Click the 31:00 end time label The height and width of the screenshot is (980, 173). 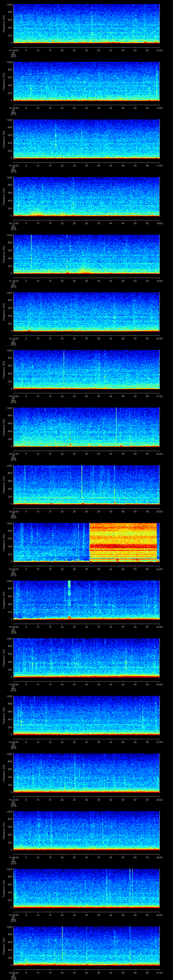[159, 972]
